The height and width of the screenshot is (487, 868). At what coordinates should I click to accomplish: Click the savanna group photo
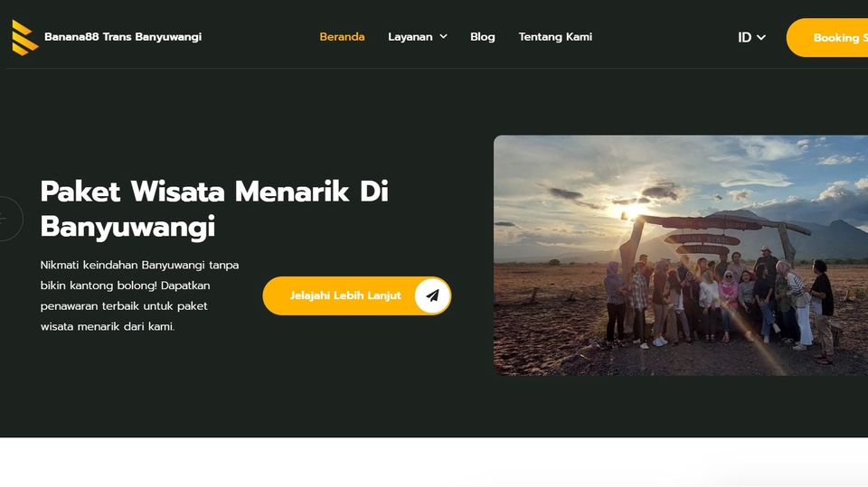681,255
